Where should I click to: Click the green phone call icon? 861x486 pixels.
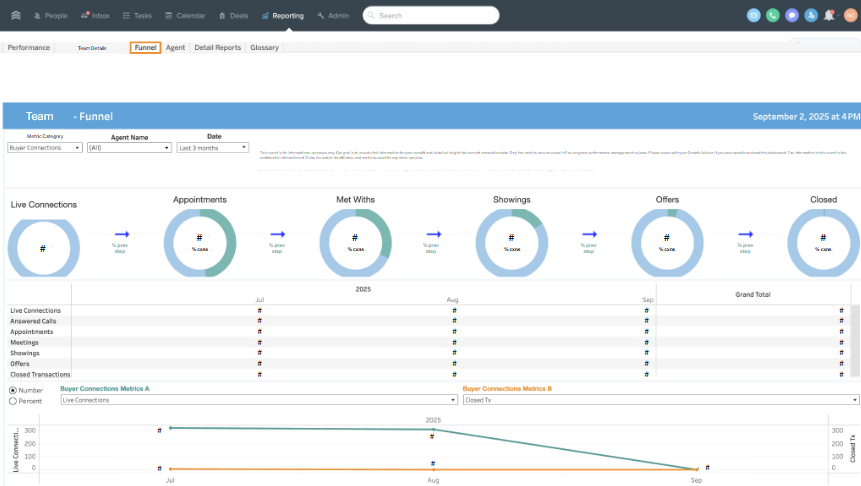click(x=773, y=15)
